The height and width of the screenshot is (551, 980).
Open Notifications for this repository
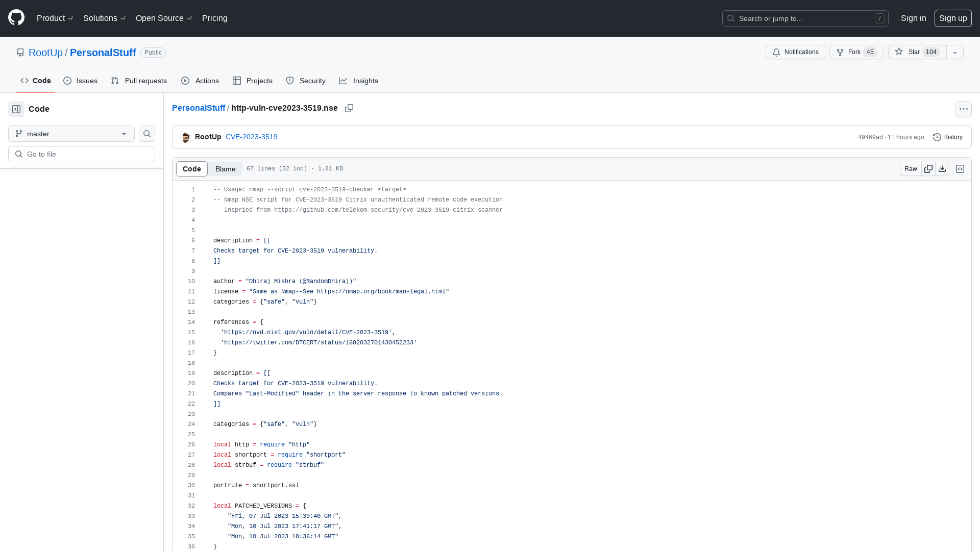point(795,52)
